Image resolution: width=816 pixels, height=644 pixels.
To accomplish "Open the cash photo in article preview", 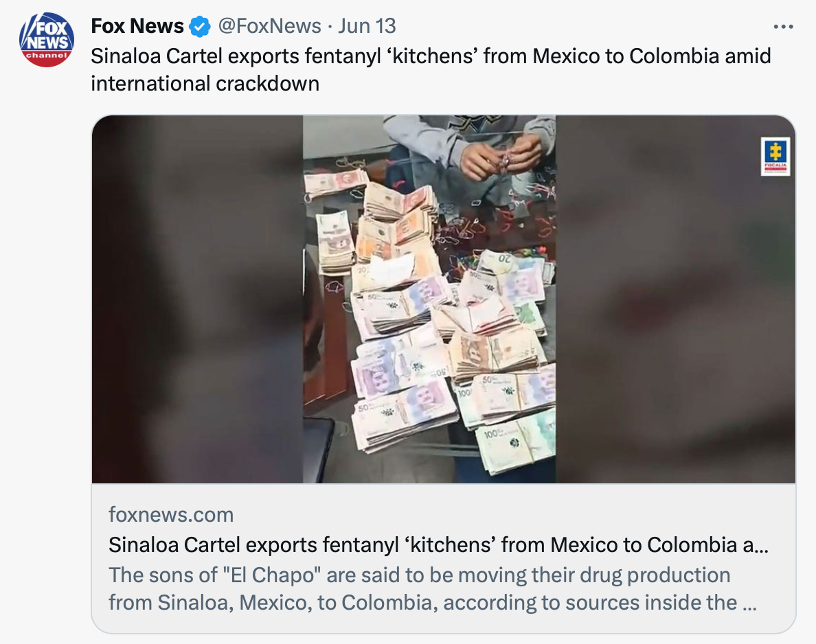I will click(444, 299).
